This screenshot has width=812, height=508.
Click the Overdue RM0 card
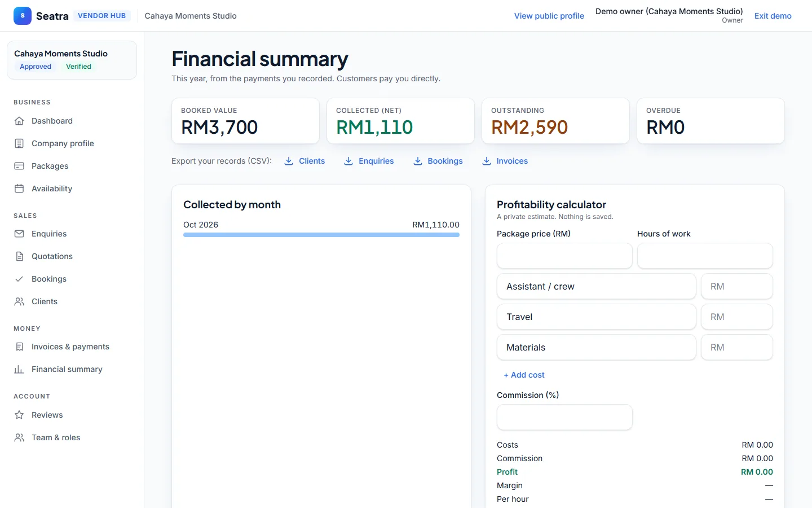(710, 121)
